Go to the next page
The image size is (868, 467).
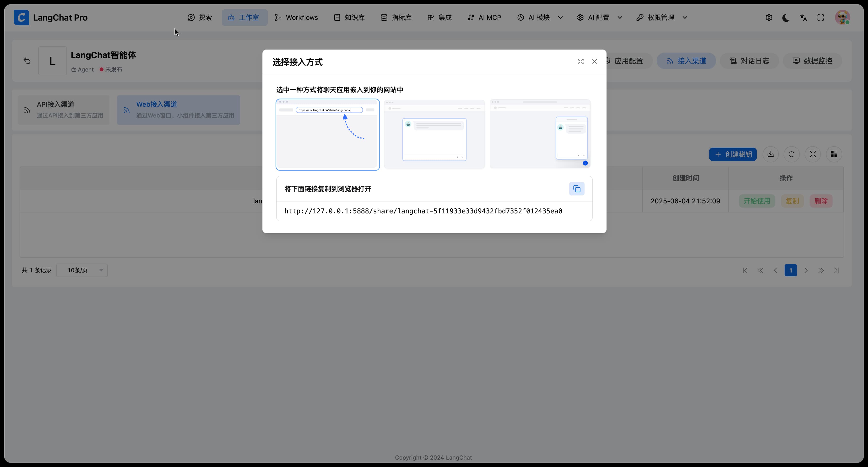pos(806,270)
